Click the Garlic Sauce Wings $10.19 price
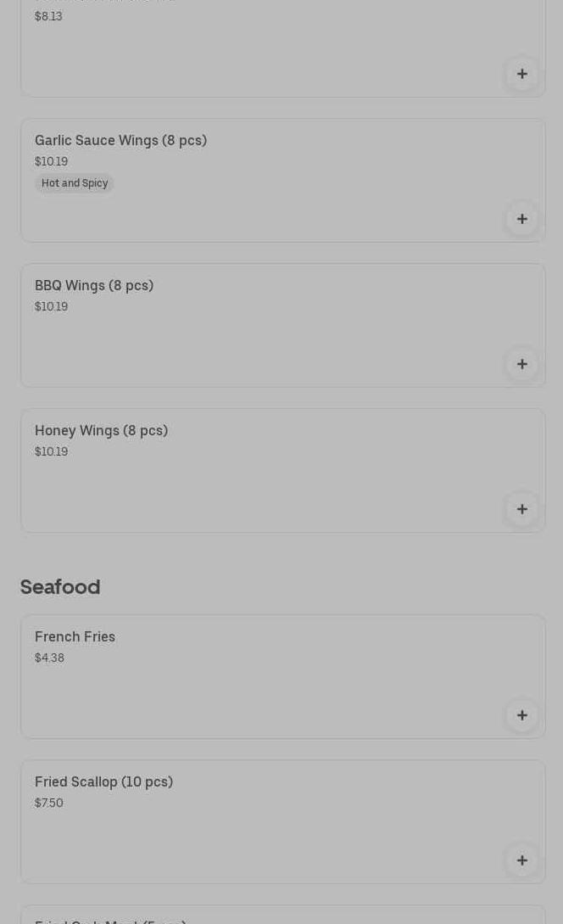Viewport: 563px width, 924px height. pyautogui.click(x=51, y=161)
